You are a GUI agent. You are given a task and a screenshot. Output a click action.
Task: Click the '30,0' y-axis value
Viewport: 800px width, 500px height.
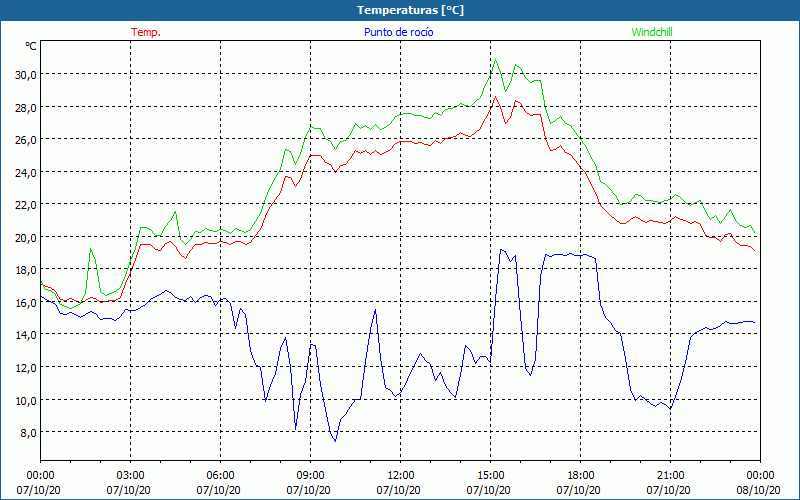pyautogui.click(x=26, y=74)
